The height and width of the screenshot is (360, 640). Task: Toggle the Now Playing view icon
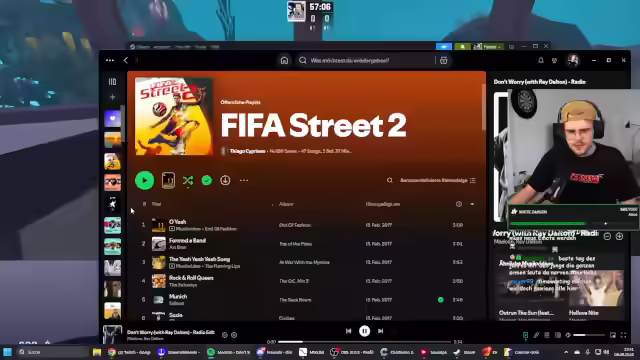pos(525,335)
